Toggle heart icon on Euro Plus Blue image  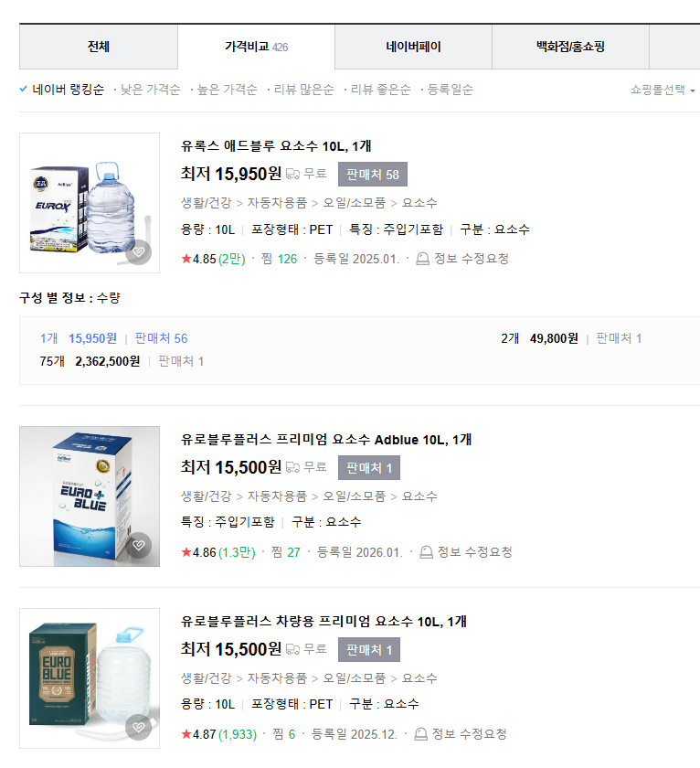(138, 545)
